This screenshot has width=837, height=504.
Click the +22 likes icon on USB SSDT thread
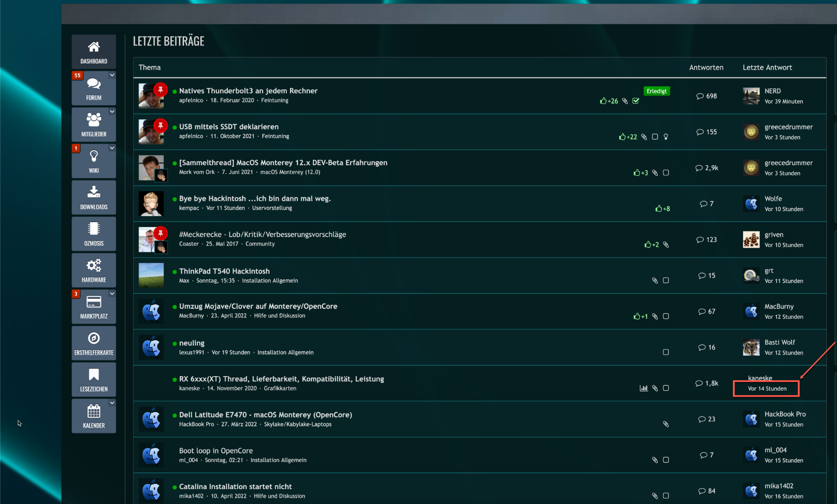coord(628,137)
